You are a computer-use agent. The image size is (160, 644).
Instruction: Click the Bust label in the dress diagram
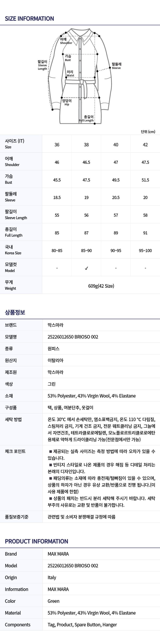coord(68,58)
